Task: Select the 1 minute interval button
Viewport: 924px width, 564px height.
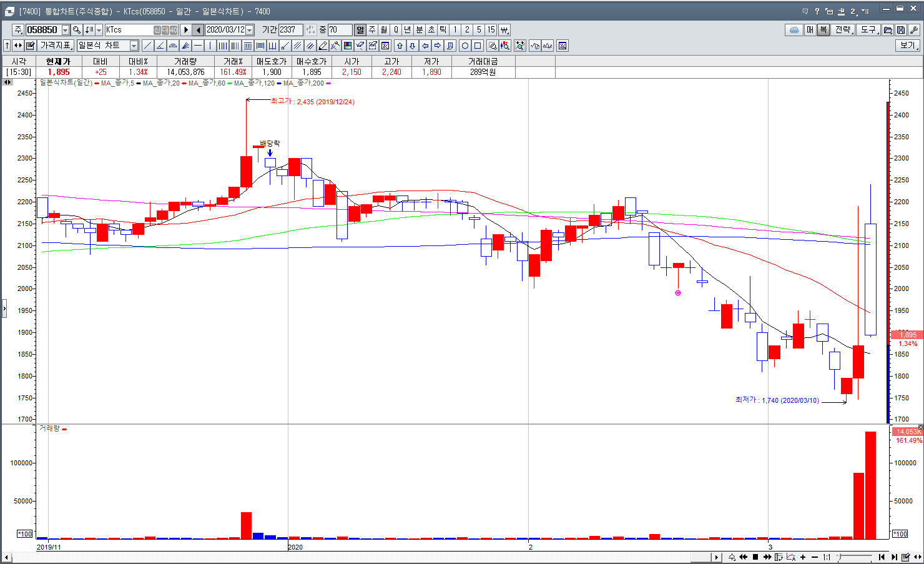Action: pos(455,29)
